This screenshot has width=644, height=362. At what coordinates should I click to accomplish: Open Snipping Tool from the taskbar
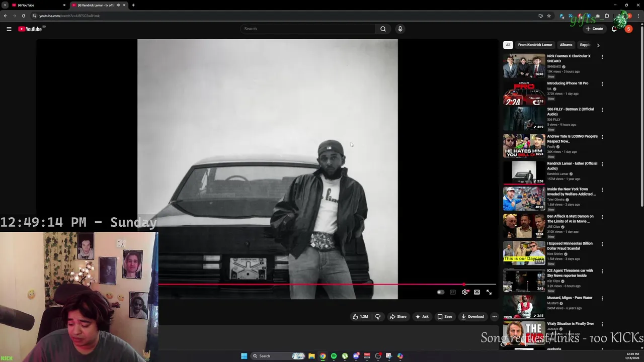click(x=389, y=356)
